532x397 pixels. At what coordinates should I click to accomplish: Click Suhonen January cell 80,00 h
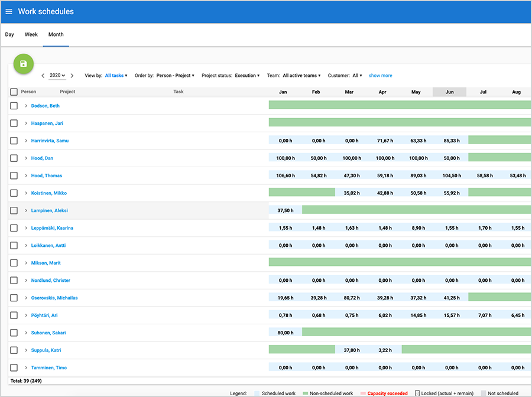pyautogui.click(x=286, y=333)
